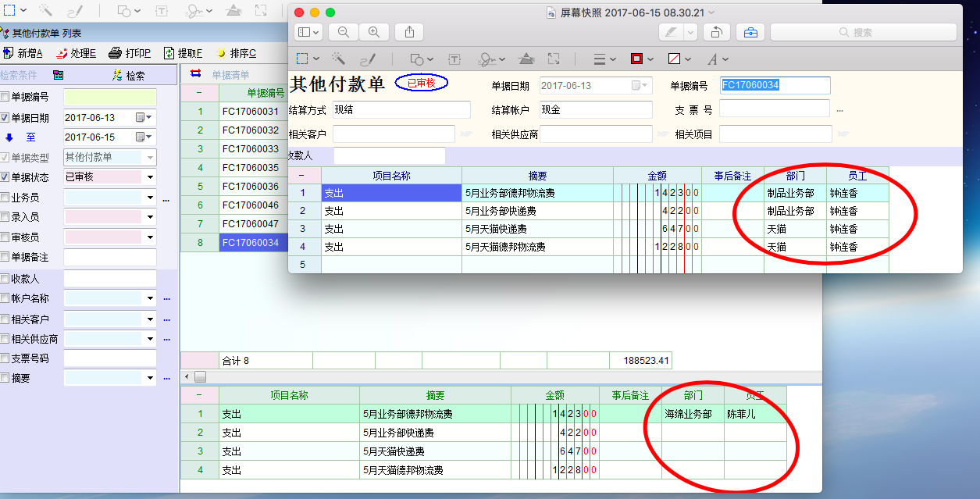The image size is (980, 499).
Task: Enable the 单据编号 filter checkbox
Action: coord(5,98)
